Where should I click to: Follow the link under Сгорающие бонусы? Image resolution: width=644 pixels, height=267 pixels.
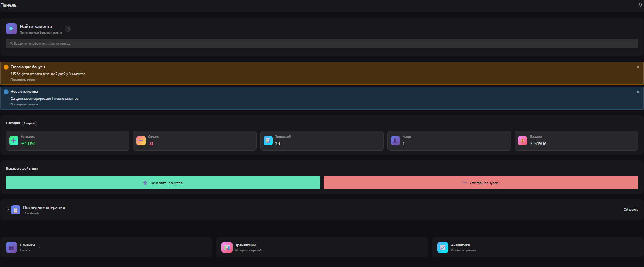(x=24, y=80)
